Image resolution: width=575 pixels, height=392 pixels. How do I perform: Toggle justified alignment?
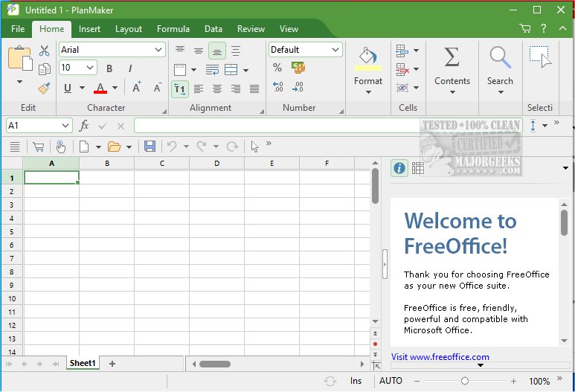click(x=254, y=89)
